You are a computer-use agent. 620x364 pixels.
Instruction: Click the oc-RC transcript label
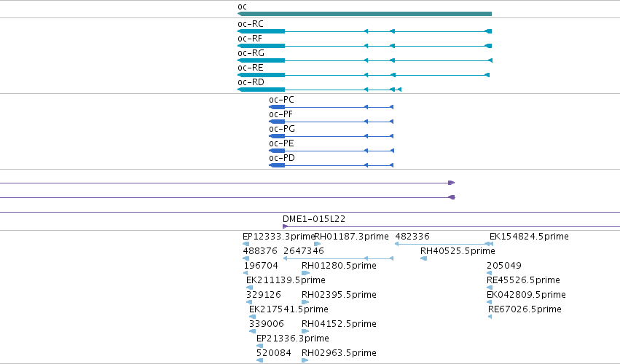point(251,24)
